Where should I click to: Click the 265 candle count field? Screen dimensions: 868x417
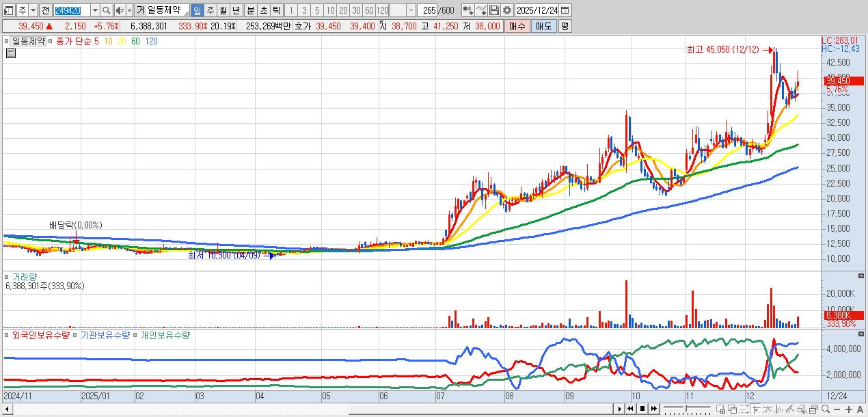point(427,10)
